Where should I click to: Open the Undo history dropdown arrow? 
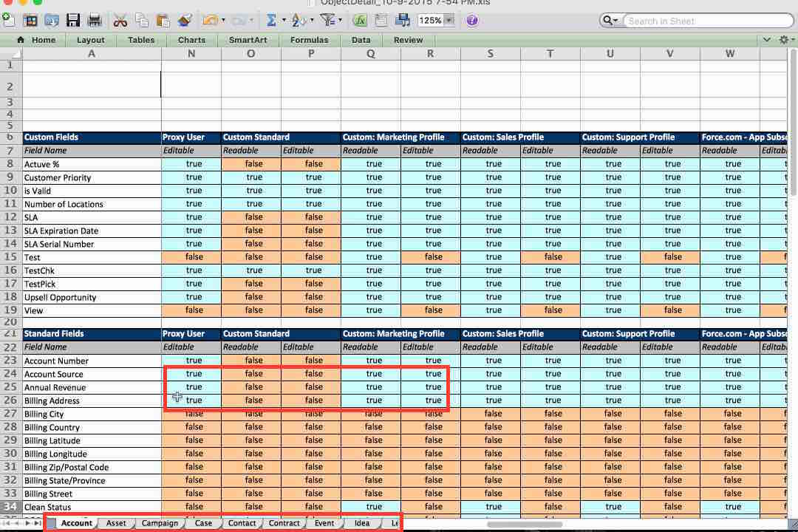click(223, 21)
